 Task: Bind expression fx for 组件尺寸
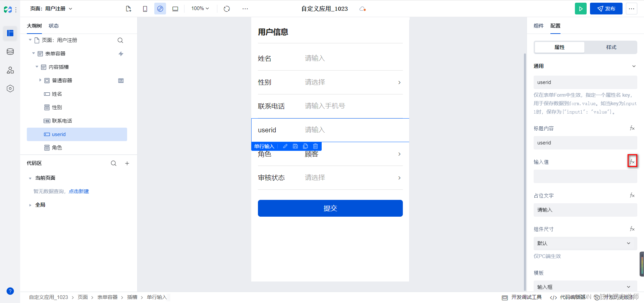tap(632, 229)
